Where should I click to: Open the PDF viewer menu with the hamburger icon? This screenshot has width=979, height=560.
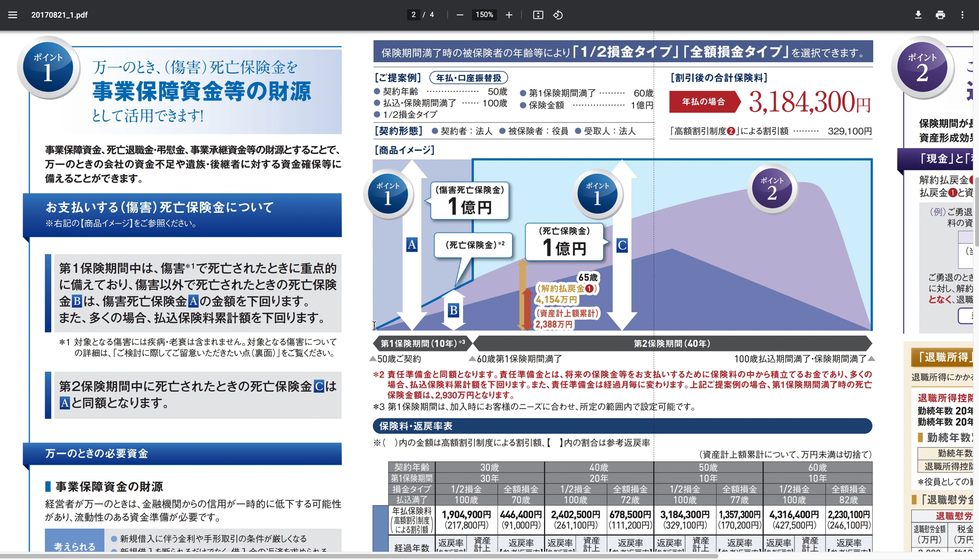click(13, 15)
